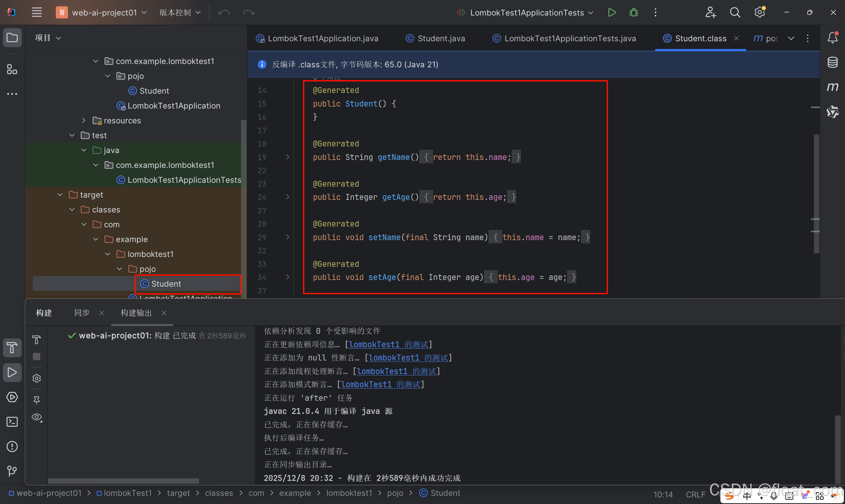This screenshot has height=504, width=845.
Task: Click pojo in the bottom breadcrumb path
Action: (x=395, y=493)
